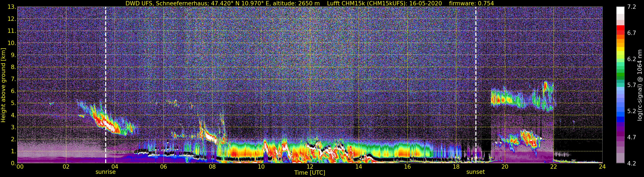Screen dimensions: 644x177
Task: Click the time axis tick 04
Action: pos(115,167)
